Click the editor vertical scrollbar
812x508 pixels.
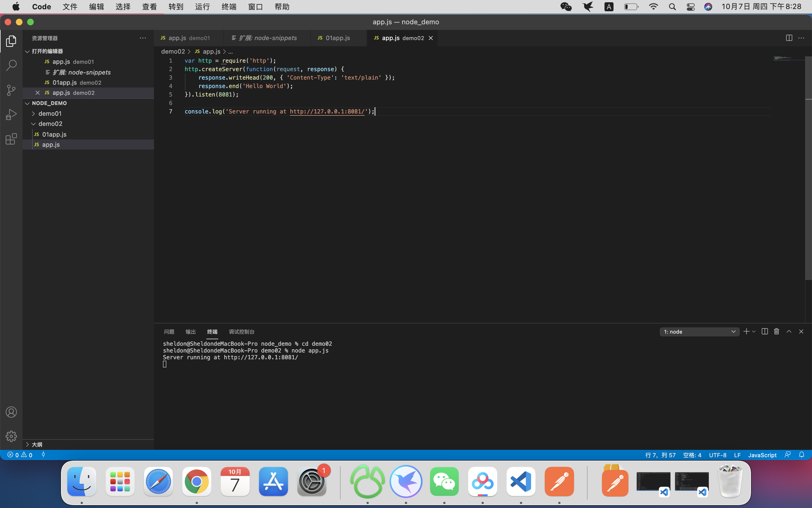coord(808,168)
